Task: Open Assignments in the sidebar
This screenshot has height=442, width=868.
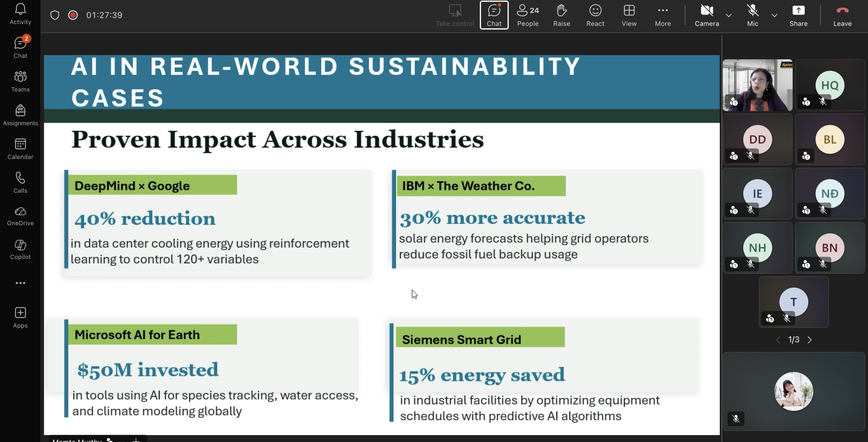Action: pyautogui.click(x=20, y=115)
